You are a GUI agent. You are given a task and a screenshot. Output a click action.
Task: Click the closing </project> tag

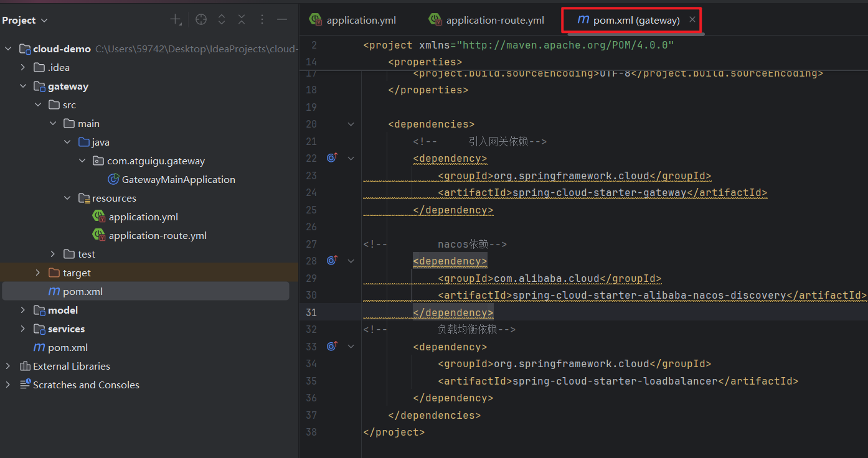tap(394, 432)
